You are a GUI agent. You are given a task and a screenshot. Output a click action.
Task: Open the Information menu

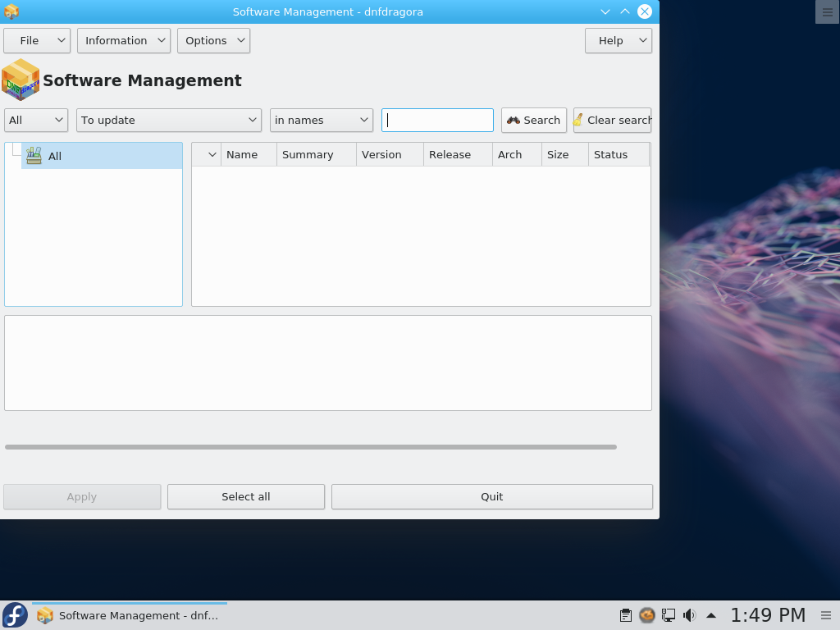click(124, 41)
